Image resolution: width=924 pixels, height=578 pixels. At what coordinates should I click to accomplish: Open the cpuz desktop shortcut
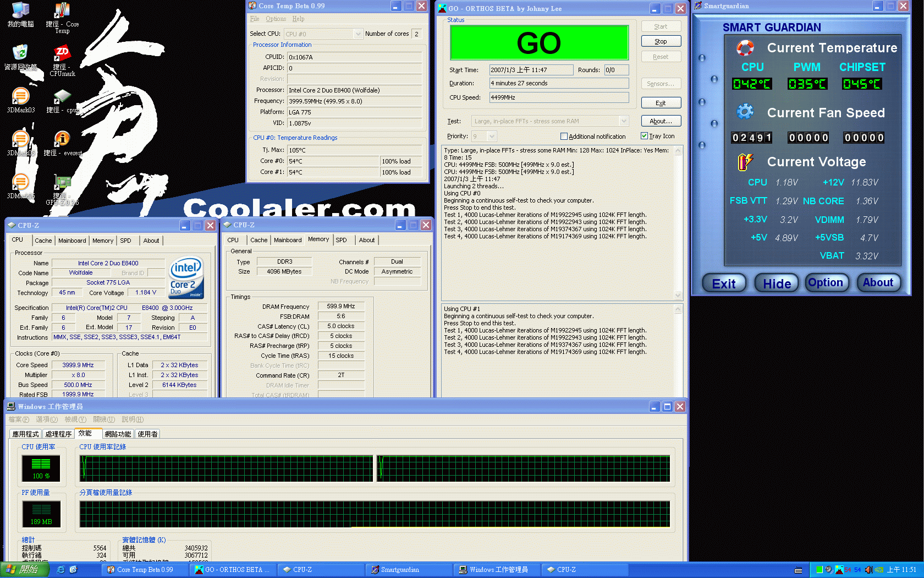click(62, 101)
